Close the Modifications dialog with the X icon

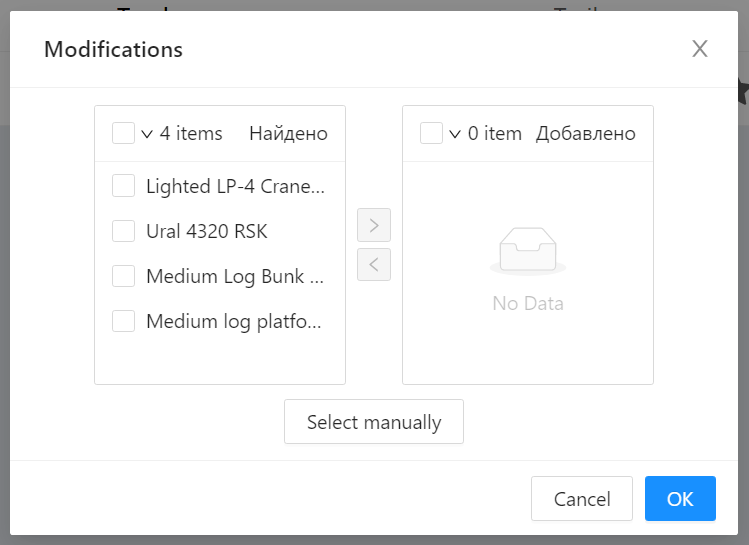tap(700, 49)
